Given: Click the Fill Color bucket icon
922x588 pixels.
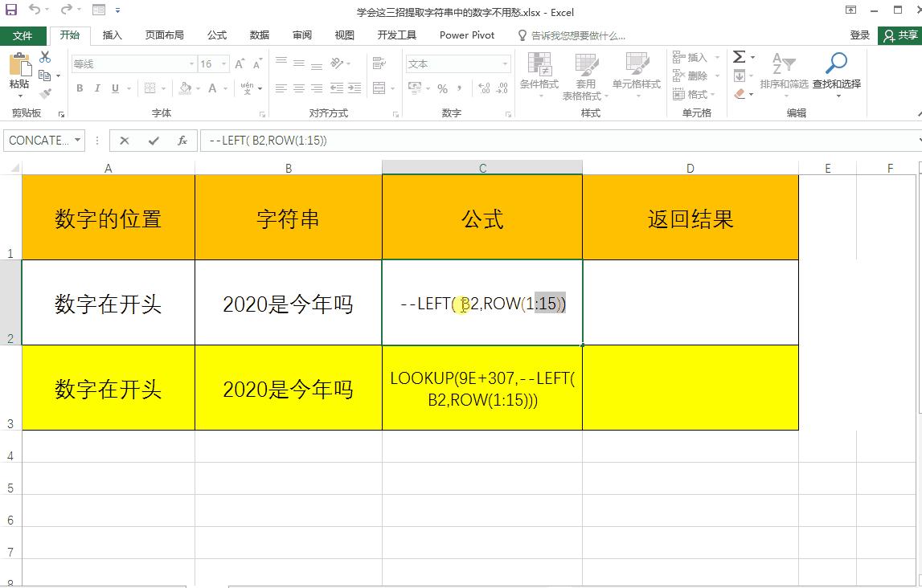Looking at the screenshot, I should (184, 88).
